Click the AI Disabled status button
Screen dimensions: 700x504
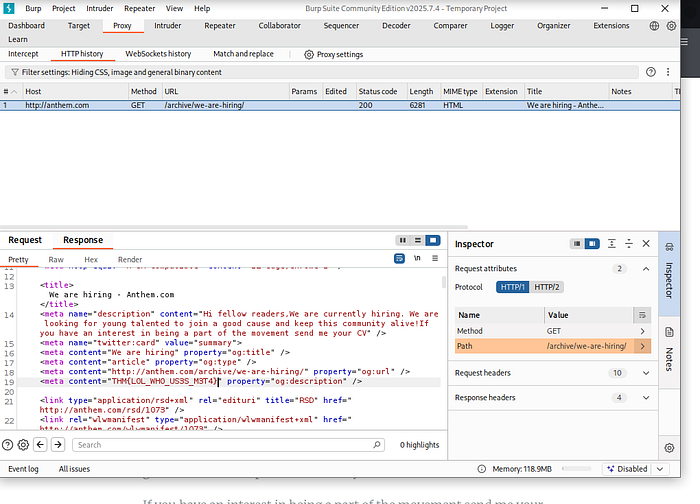626,469
